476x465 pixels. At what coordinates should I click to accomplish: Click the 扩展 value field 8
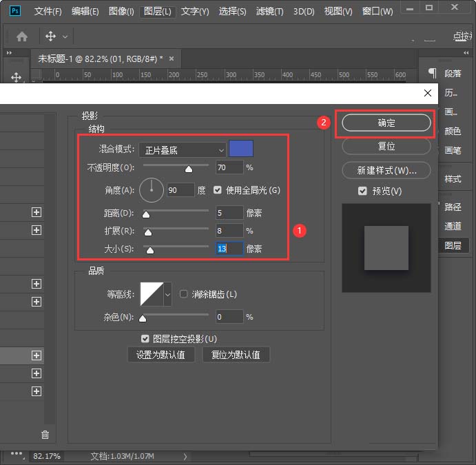pyautogui.click(x=229, y=231)
